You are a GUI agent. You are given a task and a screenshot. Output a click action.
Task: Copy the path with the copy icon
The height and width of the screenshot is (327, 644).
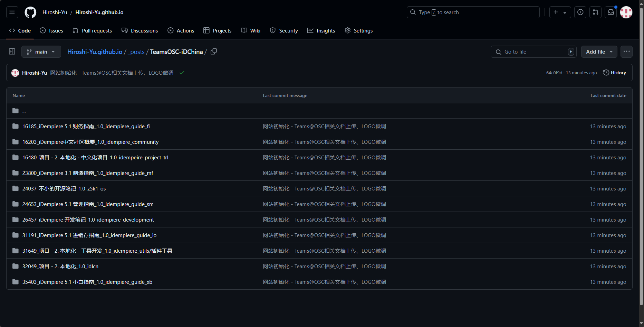(214, 52)
